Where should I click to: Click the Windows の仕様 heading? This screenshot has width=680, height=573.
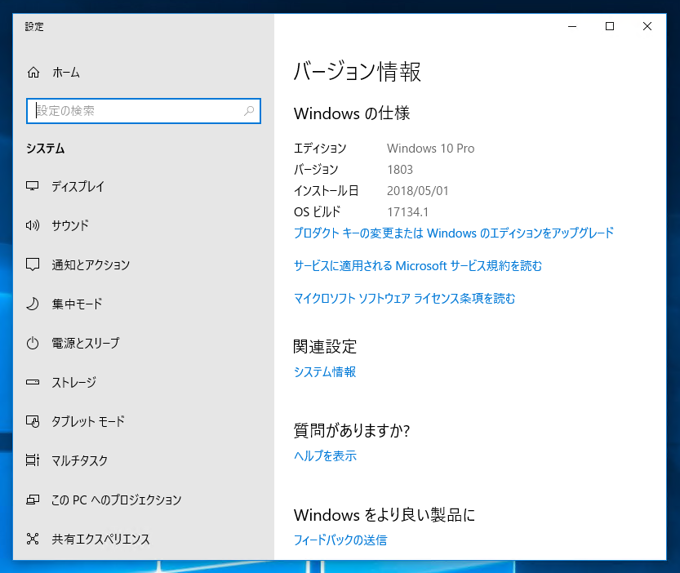[352, 113]
